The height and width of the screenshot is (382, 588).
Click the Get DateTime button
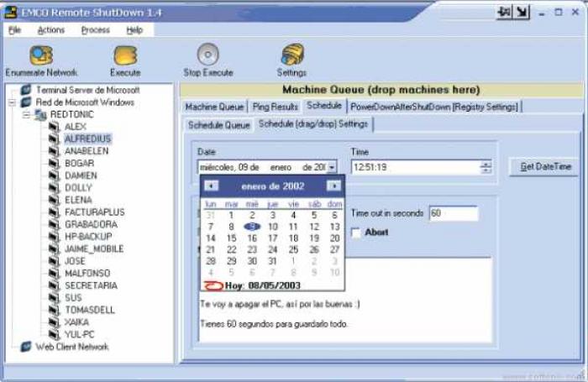(545, 167)
